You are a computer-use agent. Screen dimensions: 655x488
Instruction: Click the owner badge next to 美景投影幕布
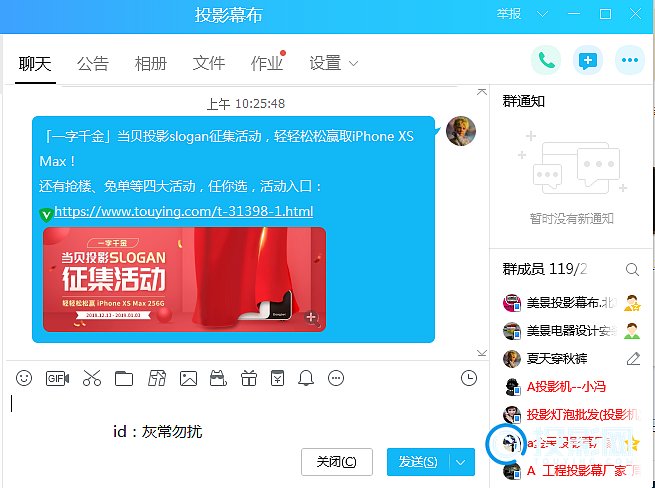(x=632, y=302)
